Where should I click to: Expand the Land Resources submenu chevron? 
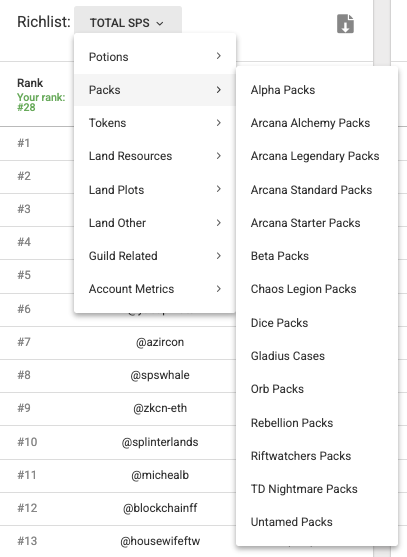coord(218,156)
